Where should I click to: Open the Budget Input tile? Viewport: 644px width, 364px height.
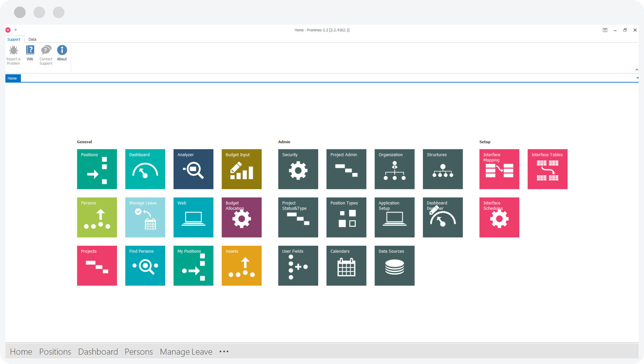(241, 169)
